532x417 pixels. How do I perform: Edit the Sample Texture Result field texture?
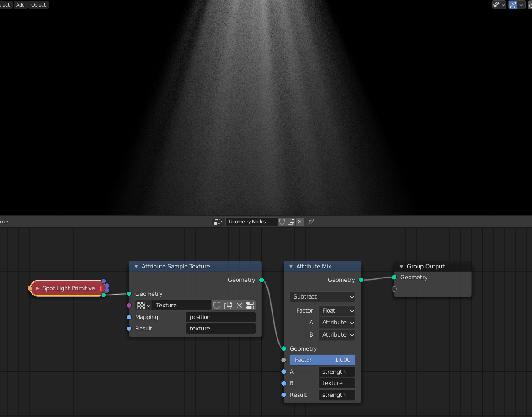[220, 328]
